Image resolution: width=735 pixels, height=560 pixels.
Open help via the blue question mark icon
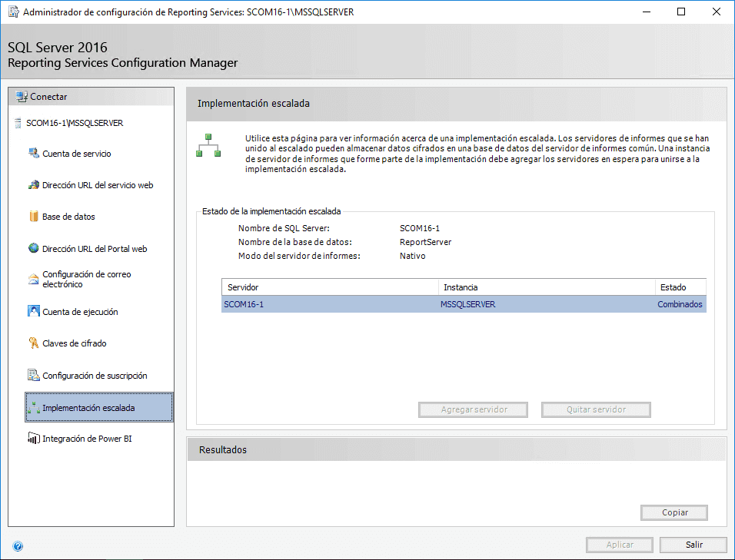18,546
